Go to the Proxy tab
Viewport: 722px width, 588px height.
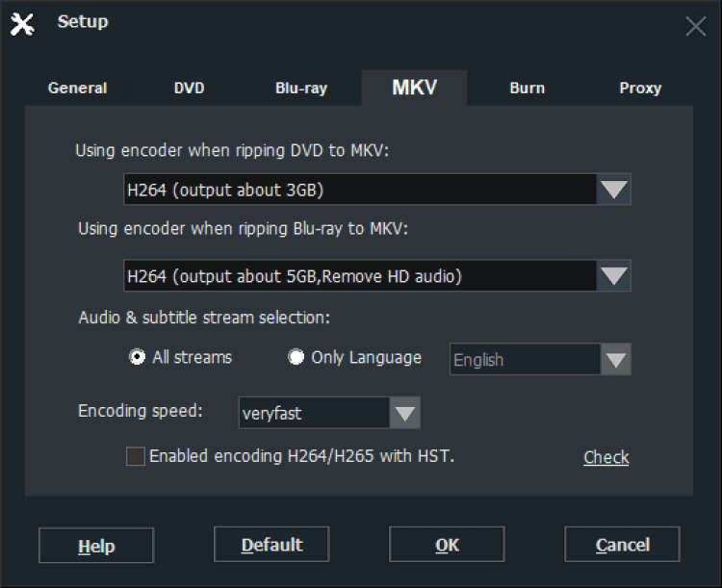pos(640,88)
